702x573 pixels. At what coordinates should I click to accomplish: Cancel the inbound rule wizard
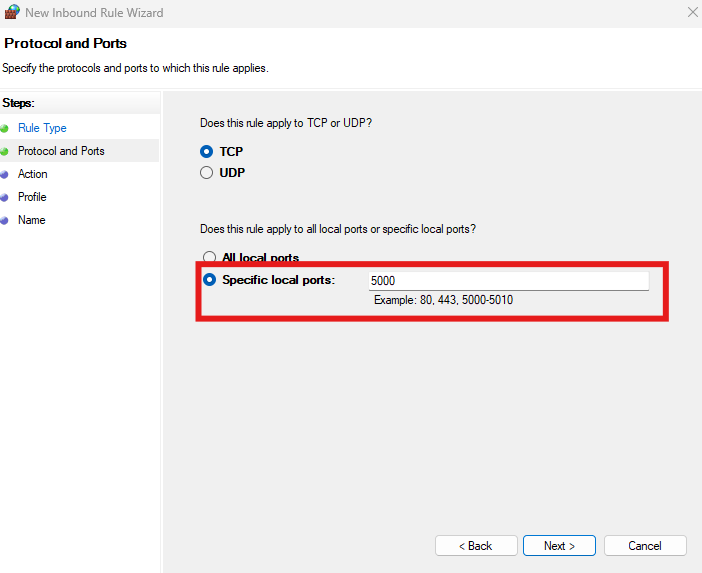tap(645, 546)
